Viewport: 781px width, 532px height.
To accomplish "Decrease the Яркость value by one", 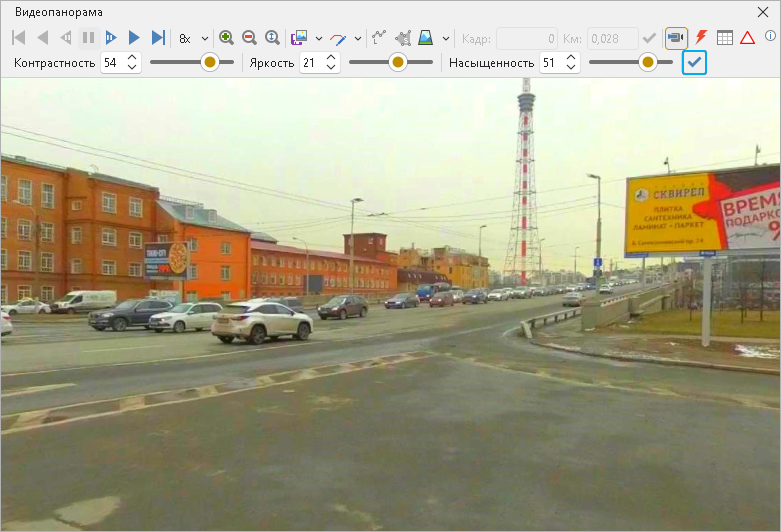I will [332, 67].
